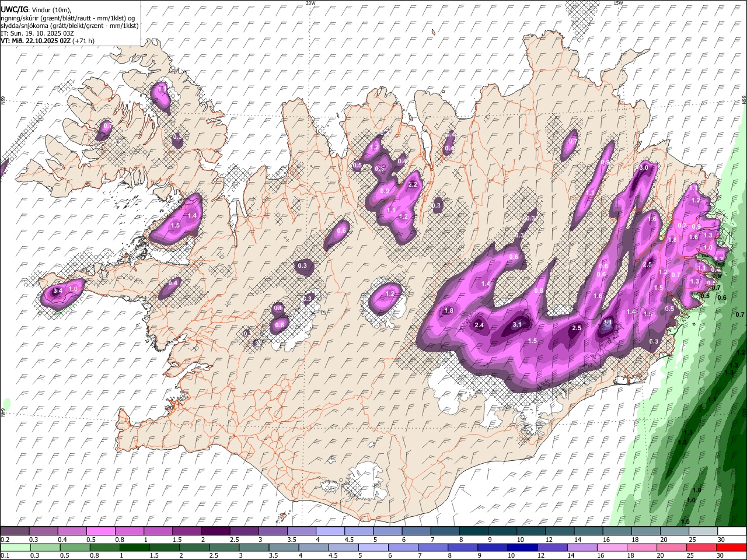Click the '2.4' snowfall value on the map

coord(480,325)
